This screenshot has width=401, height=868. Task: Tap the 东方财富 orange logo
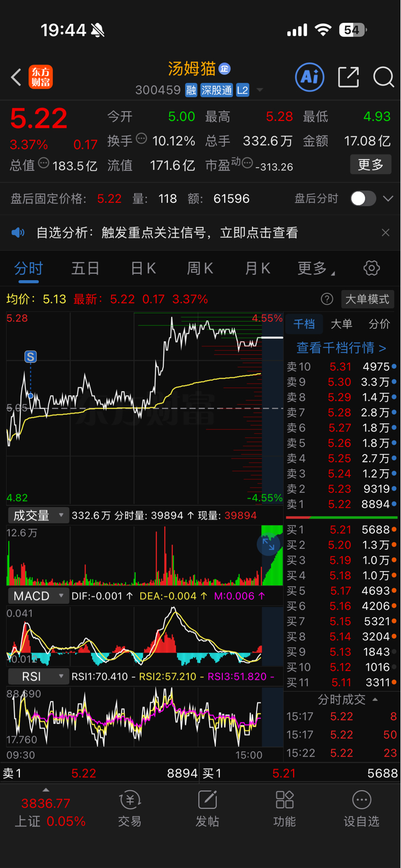pyautogui.click(x=41, y=77)
